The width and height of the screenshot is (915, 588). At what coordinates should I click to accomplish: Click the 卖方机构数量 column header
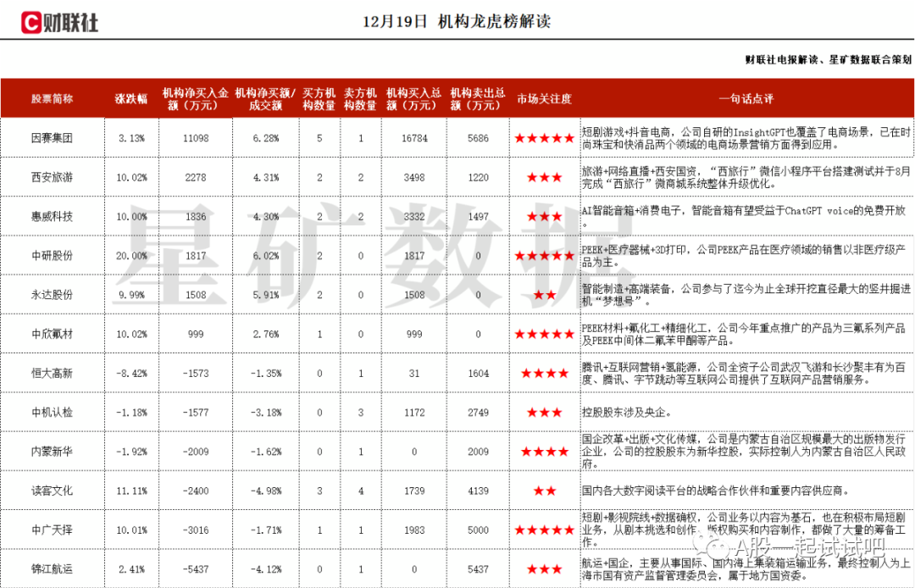tap(360, 98)
